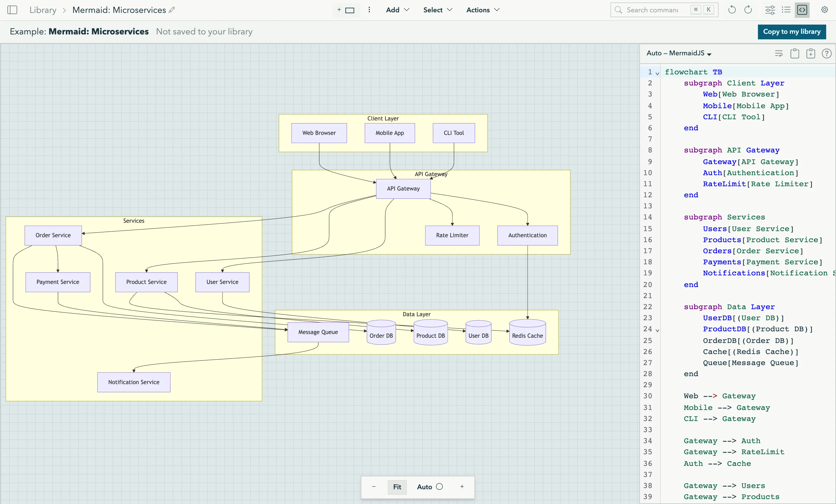Viewport: 836px width, 504px height.
Task: Click the Mermaid: Microservices title in breadcrumb
Action: pos(119,10)
